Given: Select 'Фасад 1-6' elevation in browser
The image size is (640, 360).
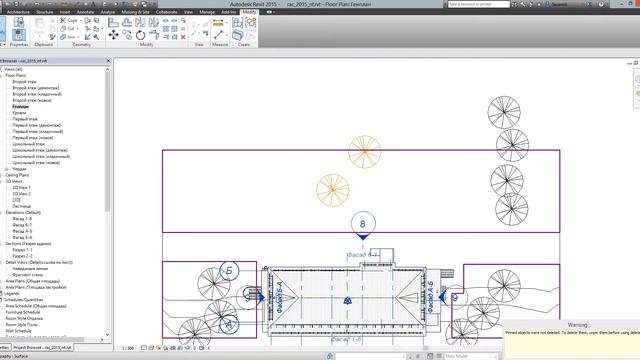Looking at the screenshot, I should tap(22, 219).
